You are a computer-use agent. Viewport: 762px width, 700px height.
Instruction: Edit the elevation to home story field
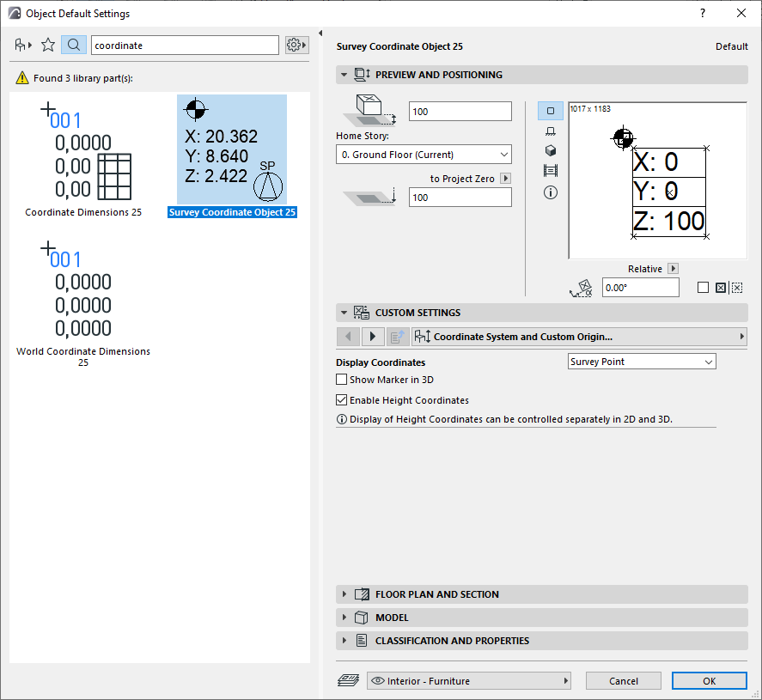click(x=460, y=112)
